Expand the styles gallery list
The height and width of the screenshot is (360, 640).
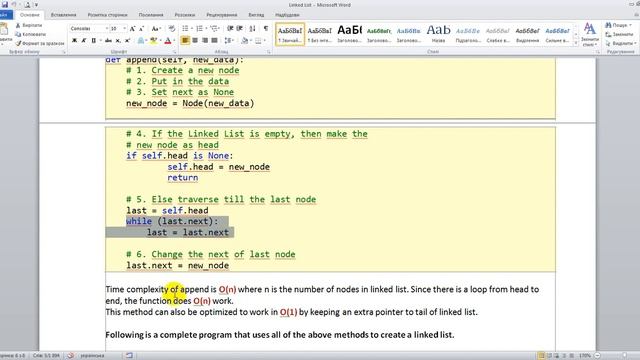click(576, 42)
